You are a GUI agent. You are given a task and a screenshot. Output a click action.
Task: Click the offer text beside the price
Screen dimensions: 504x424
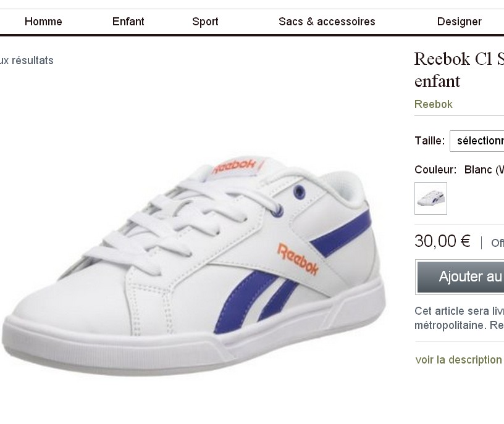[497, 243]
